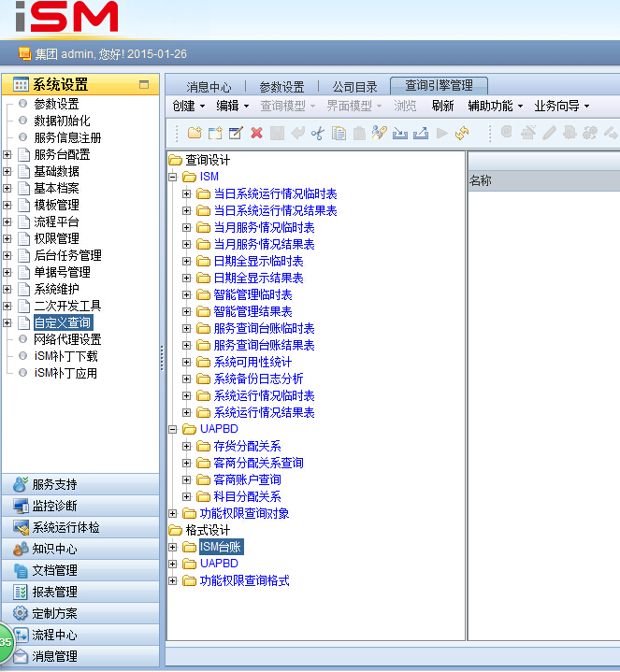Click the grayed pencil design icon
Image resolution: width=620 pixels, height=672 pixels.
[549, 133]
